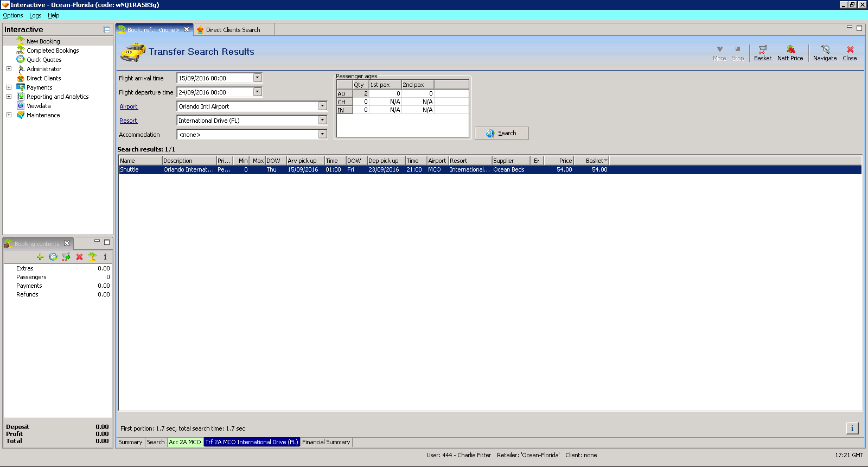Viewport: 868px width, 467px height.
Task: Open New Booking in the Interactive tree
Action: point(43,41)
